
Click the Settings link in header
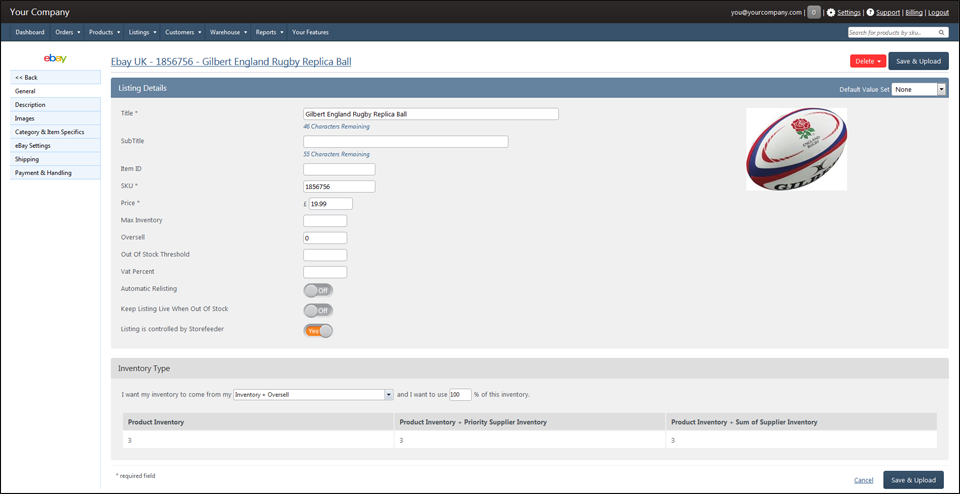[x=849, y=12]
